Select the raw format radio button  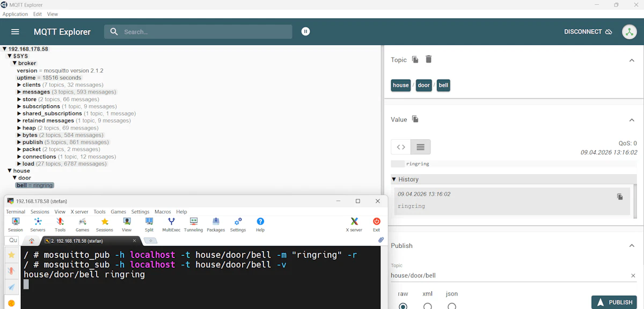coord(403,306)
